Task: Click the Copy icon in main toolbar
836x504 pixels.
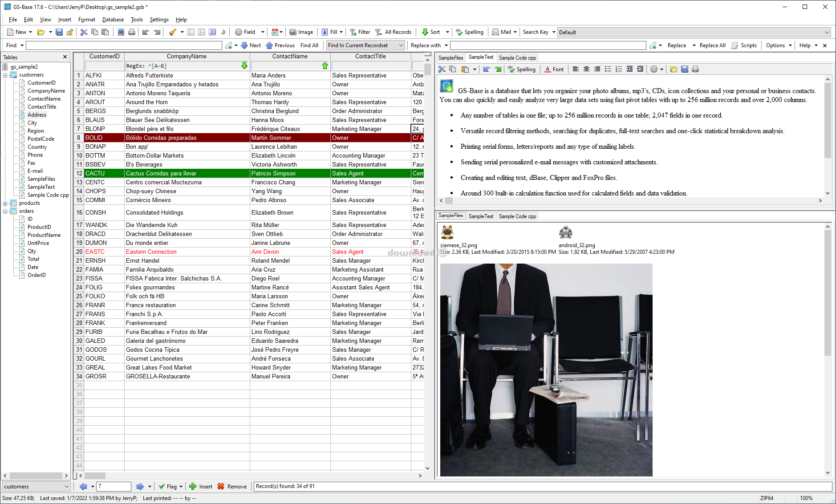Action: (x=94, y=32)
